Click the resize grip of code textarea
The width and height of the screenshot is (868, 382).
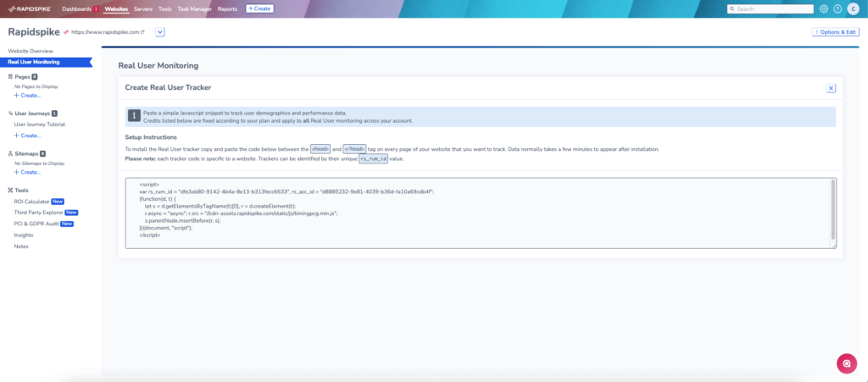click(x=833, y=246)
